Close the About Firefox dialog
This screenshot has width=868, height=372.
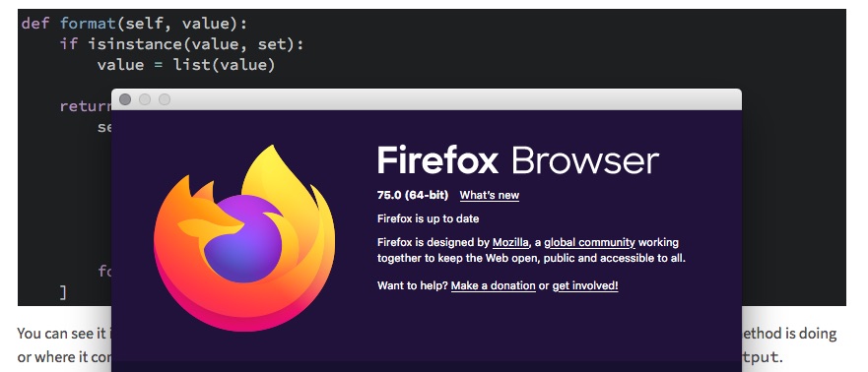[x=125, y=99]
